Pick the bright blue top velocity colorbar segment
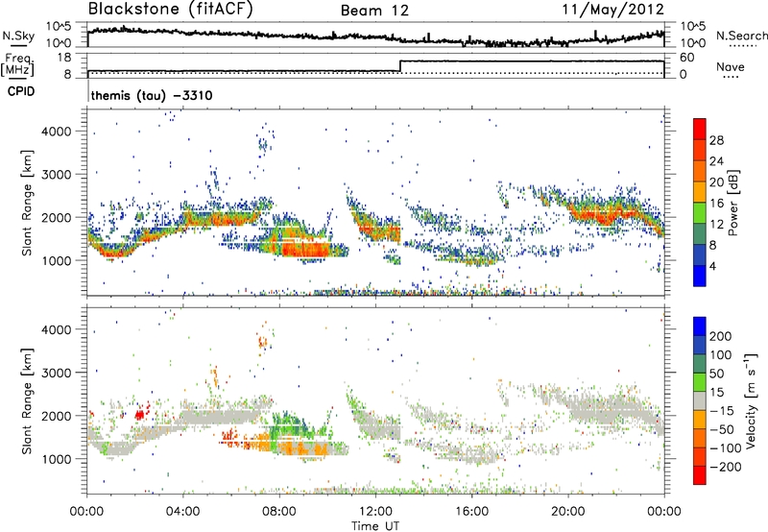 coord(700,326)
